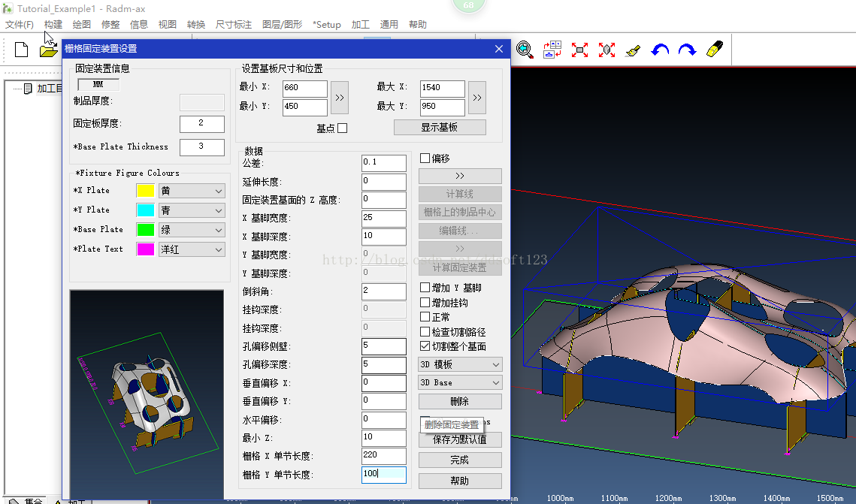Click the 显示基板 button

(x=440, y=127)
